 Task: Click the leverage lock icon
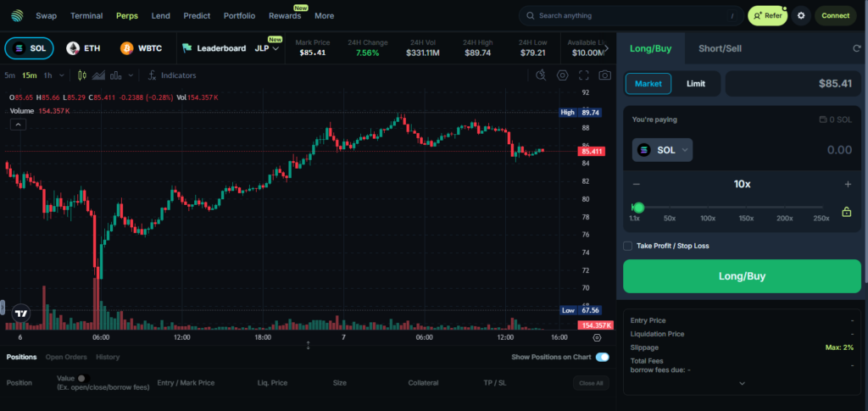point(846,212)
